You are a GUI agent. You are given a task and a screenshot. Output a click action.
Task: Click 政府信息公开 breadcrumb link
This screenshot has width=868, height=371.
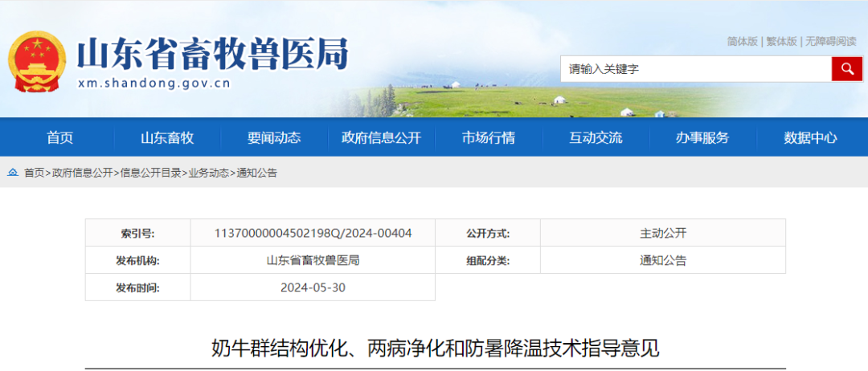coord(83,173)
